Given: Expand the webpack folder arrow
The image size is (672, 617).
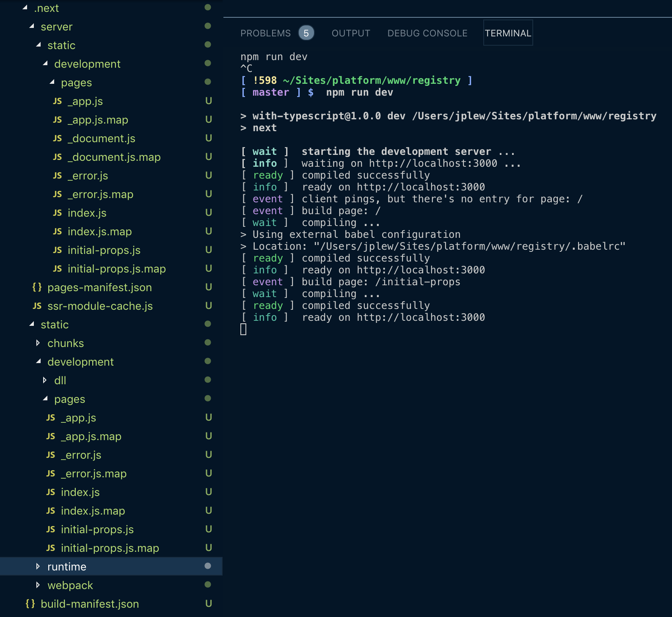Looking at the screenshot, I should click(x=38, y=585).
